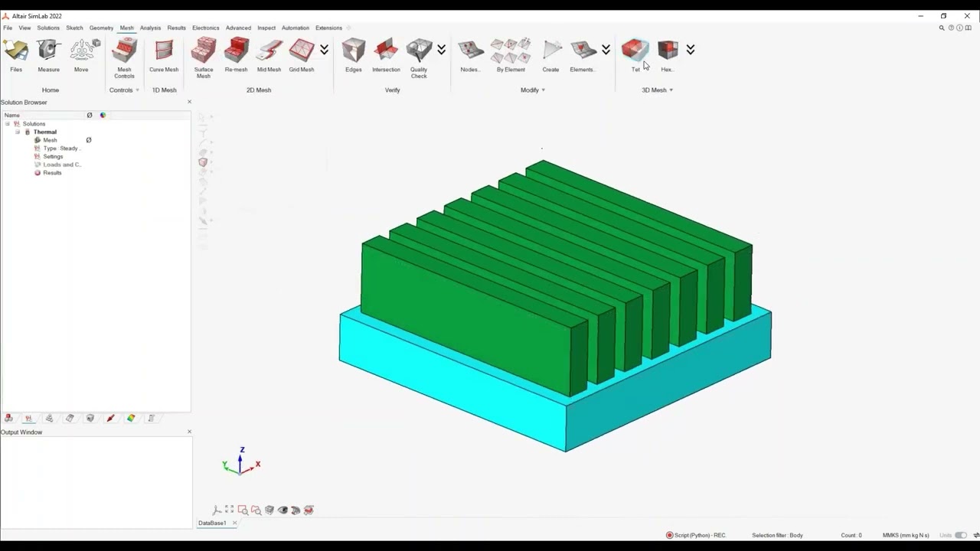Run the Intersection check tool
This screenshot has height=551, width=980.
click(x=386, y=56)
